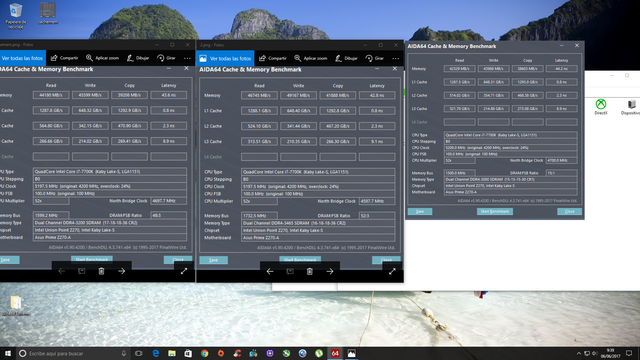The image size is (640, 360).
Task: Select Aplicar zoom in left Photos window
Action: [102, 58]
